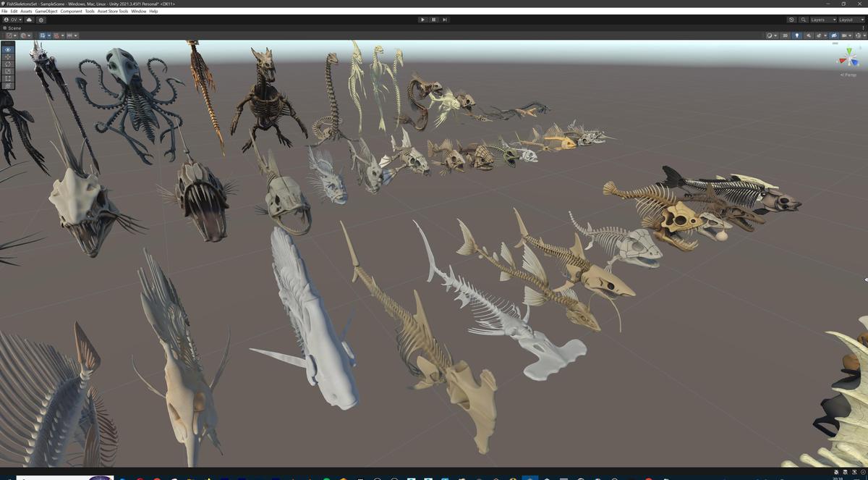868x480 pixels.
Task: Open the Layers dropdown
Action: point(824,20)
